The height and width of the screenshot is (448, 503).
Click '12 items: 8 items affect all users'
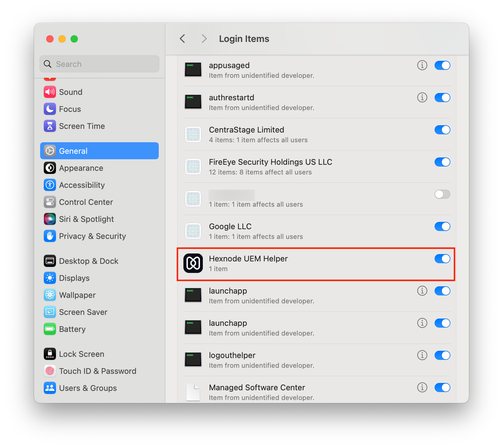click(x=260, y=172)
